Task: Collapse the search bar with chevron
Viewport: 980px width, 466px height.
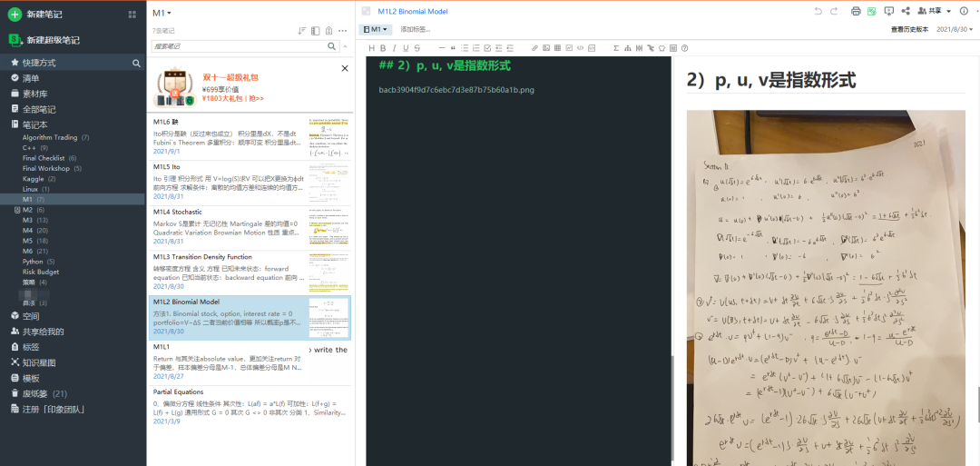Action: pos(345,46)
